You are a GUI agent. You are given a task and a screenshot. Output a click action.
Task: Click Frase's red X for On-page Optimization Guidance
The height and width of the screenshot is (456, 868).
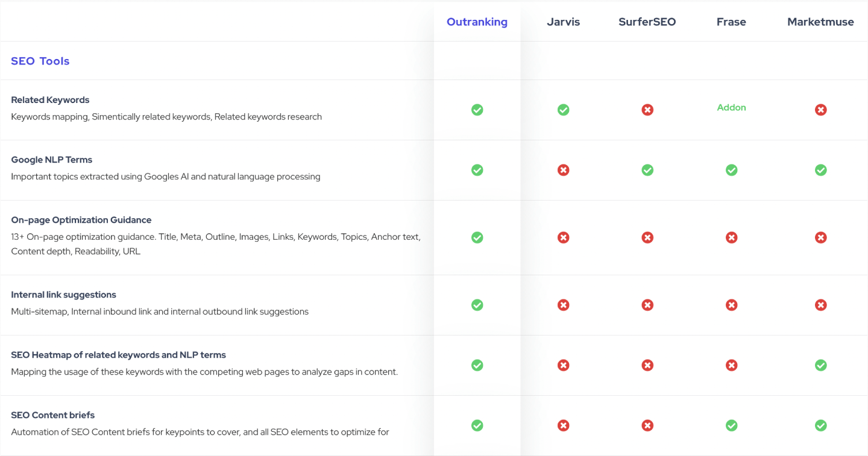731,237
